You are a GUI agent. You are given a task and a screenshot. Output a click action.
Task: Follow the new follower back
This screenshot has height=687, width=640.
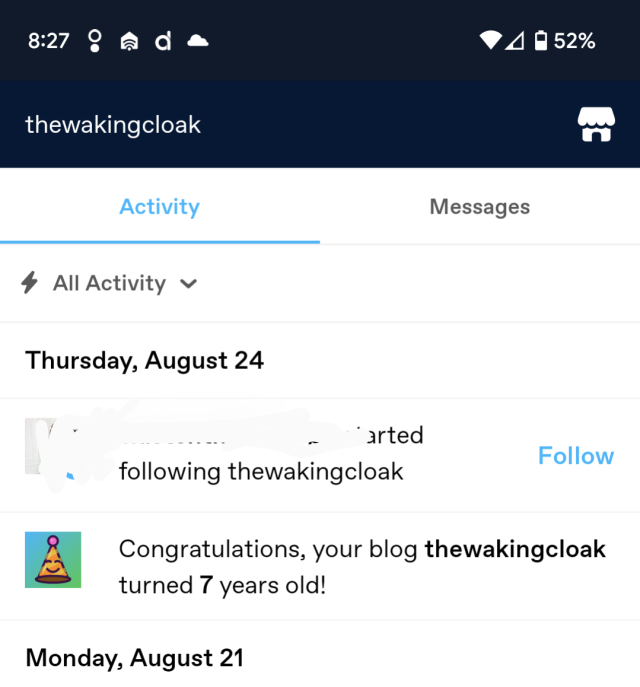(x=576, y=456)
